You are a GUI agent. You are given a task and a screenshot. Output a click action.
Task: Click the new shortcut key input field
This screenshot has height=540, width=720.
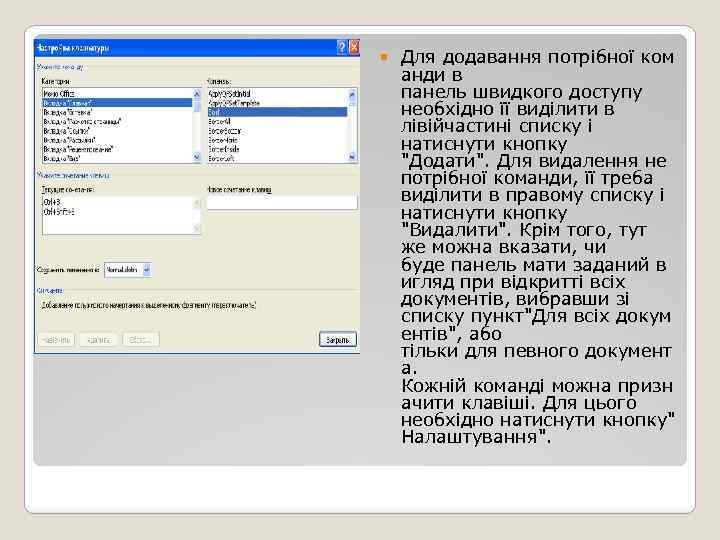tap(282, 202)
